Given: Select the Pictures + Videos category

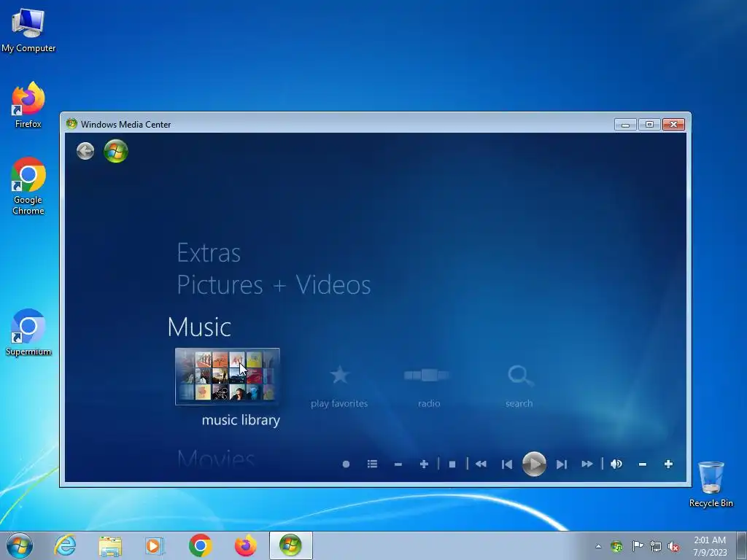Looking at the screenshot, I should [x=274, y=285].
